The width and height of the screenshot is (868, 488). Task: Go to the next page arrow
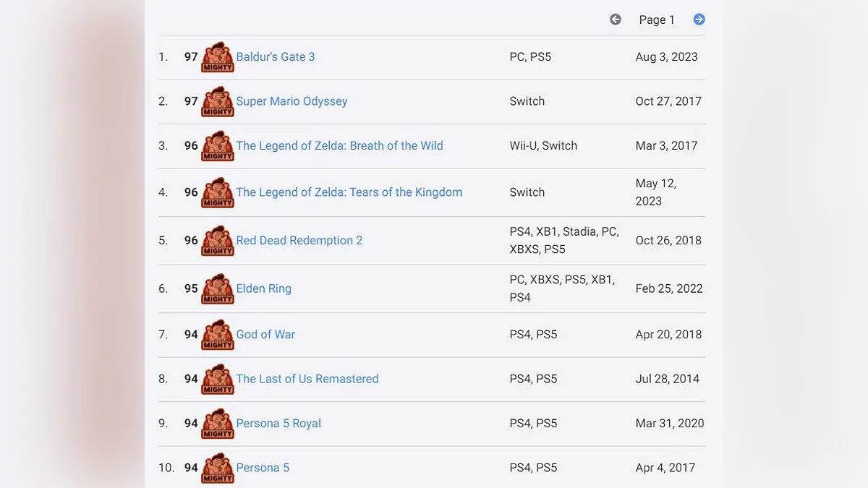(x=699, y=20)
